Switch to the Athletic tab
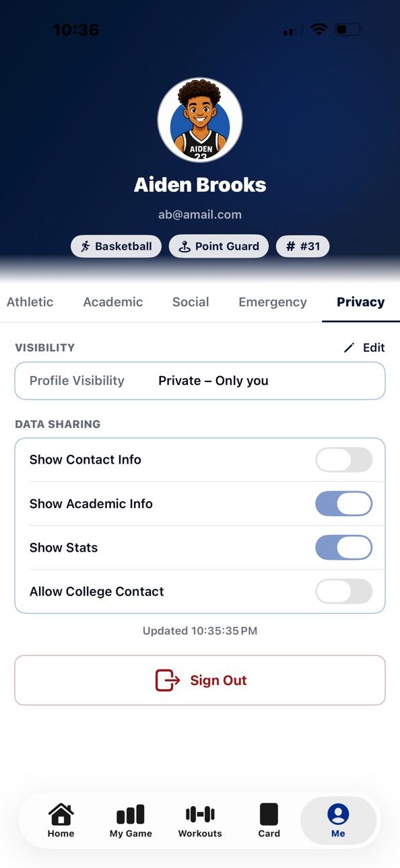 tap(30, 302)
